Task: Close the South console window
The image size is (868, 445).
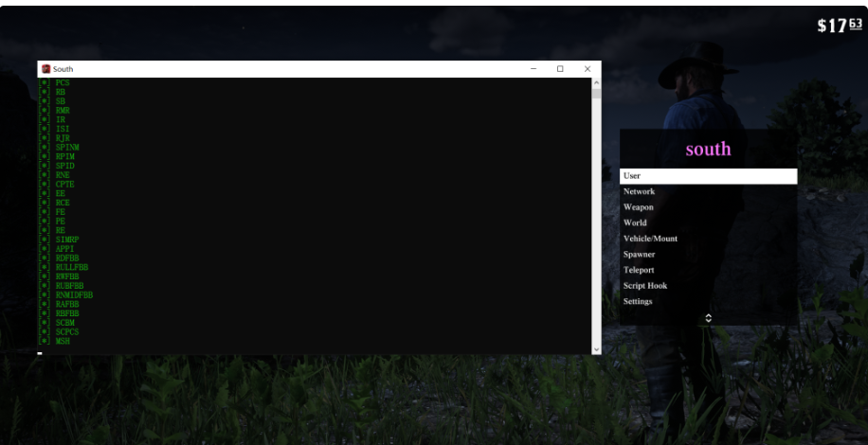Action: (x=588, y=68)
